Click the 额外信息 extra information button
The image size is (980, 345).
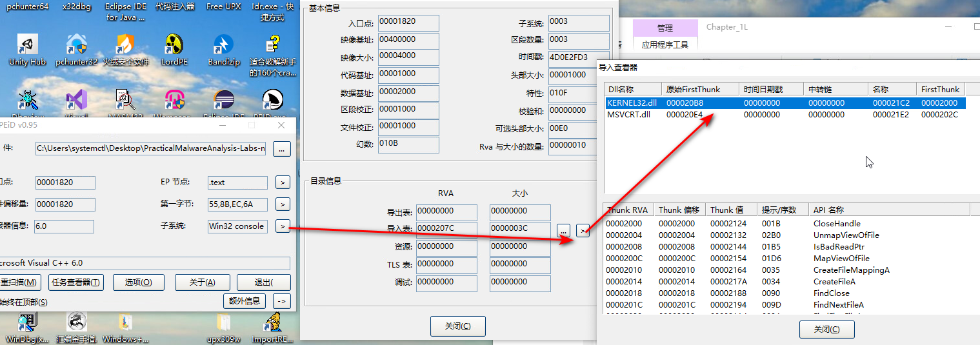point(245,301)
